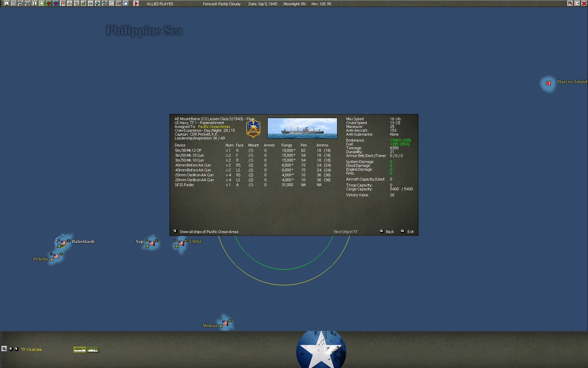The image size is (588, 368).
Task: Click the orange flag toolbar icon
Action: coord(62,4)
